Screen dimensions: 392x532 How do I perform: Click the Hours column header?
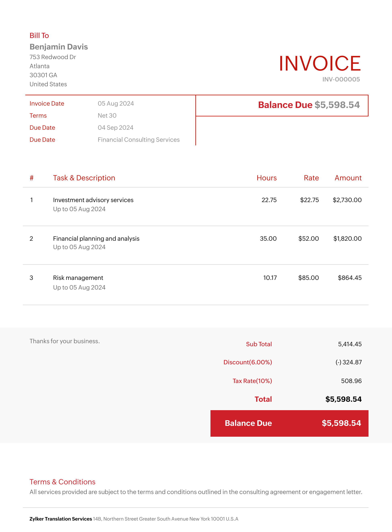click(x=267, y=178)
